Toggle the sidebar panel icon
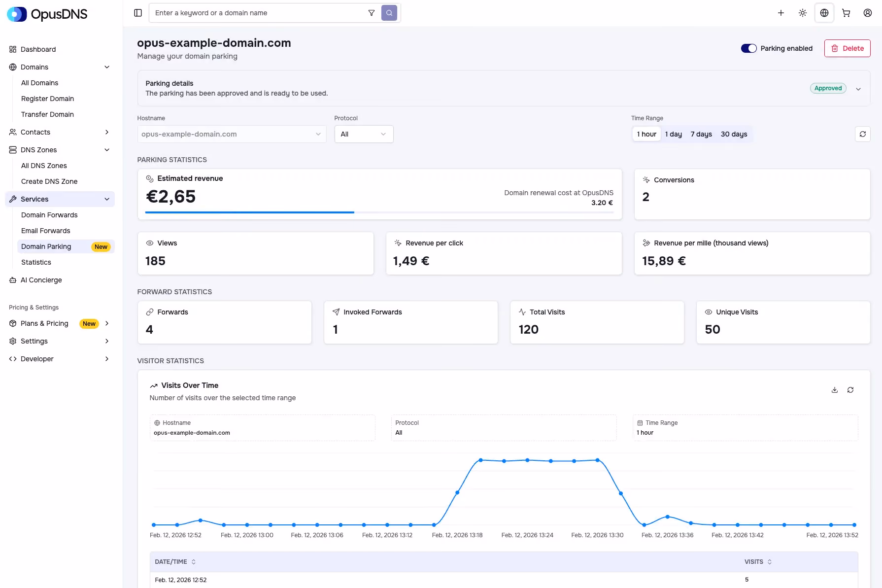Viewport: 882px width, 588px height. tap(138, 13)
